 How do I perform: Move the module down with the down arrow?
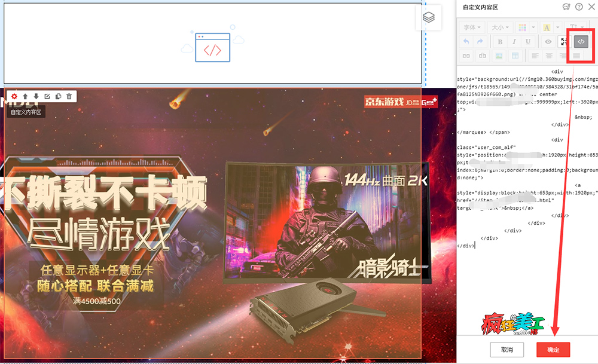click(x=36, y=96)
